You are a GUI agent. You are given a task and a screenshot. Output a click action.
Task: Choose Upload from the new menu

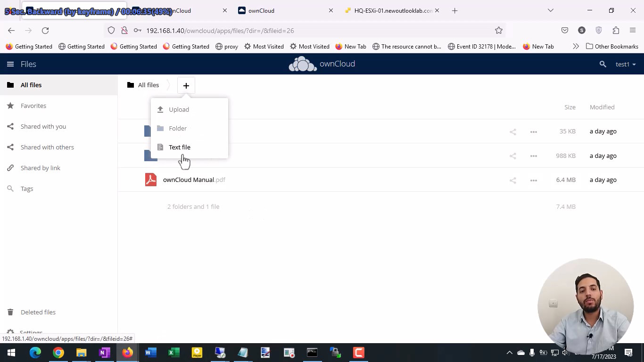pyautogui.click(x=189, y=109)
